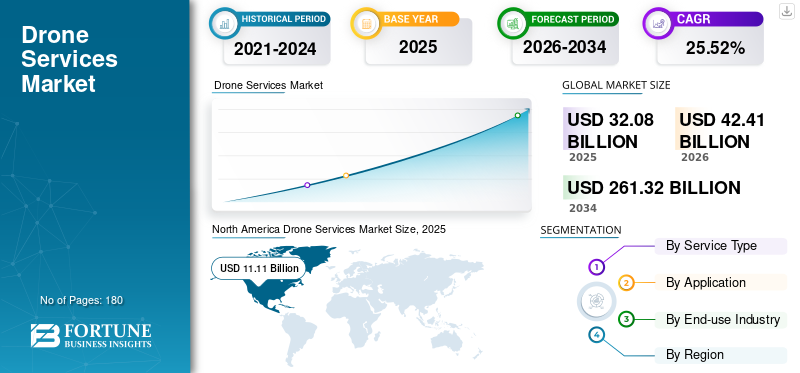Click the purple CAGR growth icon

pos(658,23)
